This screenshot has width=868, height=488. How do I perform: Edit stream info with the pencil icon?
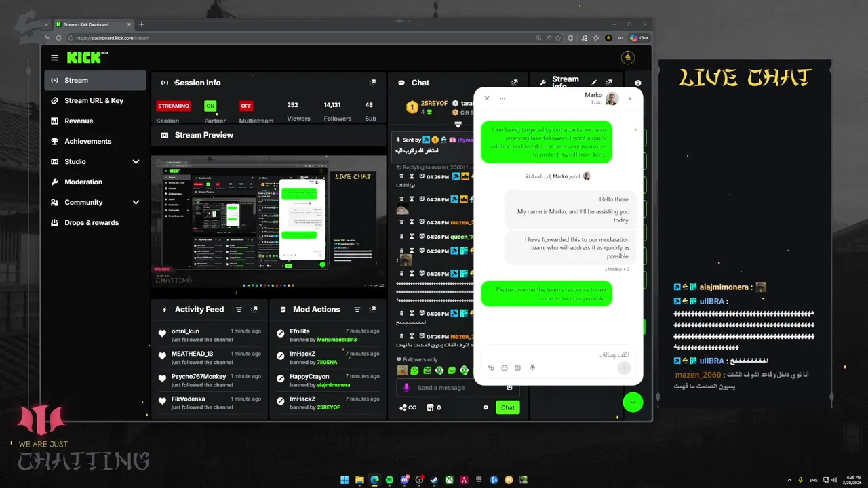(595, 83)
